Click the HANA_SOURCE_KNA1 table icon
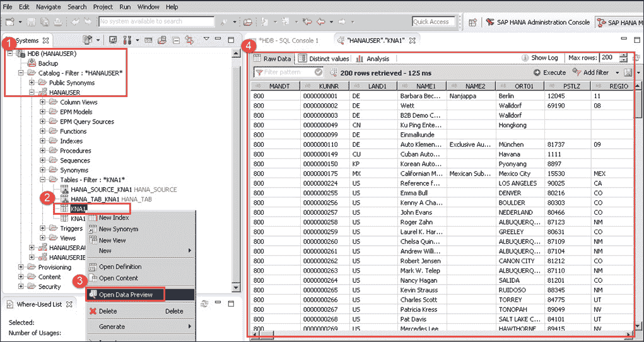 (65, 190)
